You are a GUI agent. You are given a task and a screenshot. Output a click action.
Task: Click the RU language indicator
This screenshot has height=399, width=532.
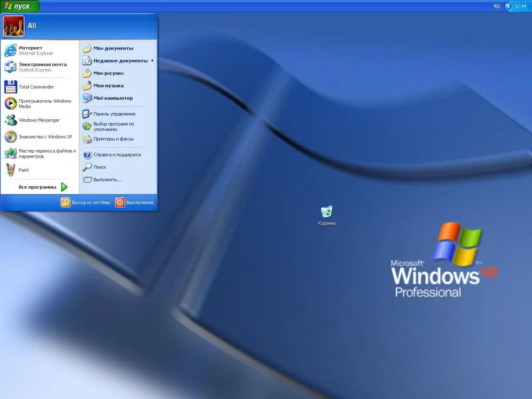(497, 6)
